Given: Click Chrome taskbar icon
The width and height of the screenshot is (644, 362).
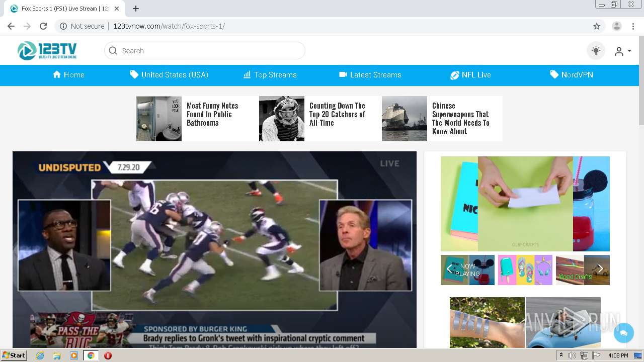Looking at the screenshot, I should 91,355.
